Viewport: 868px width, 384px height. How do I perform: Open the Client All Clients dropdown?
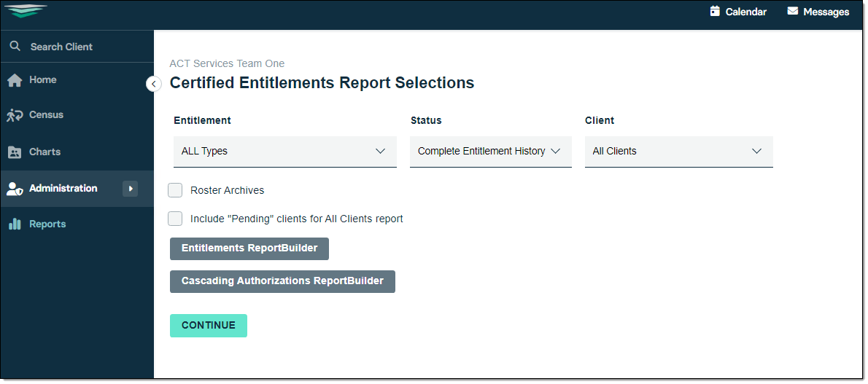[678, 152]
